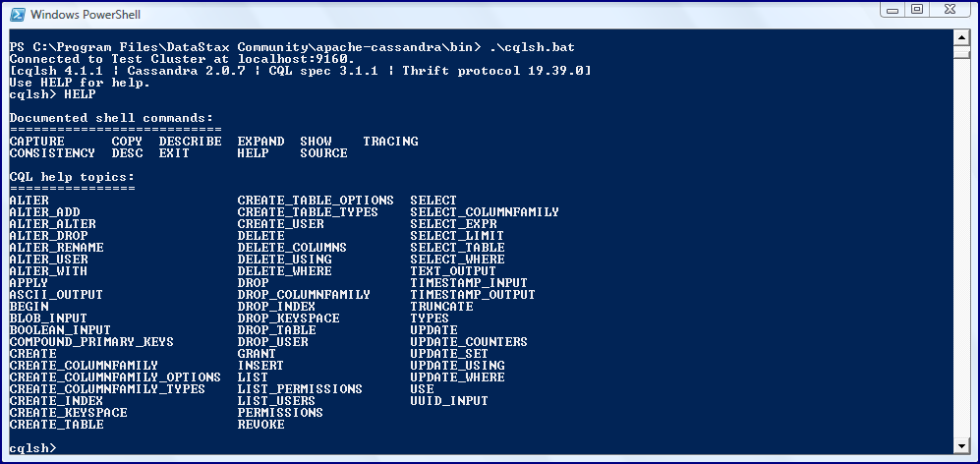Screen dimensions: 980x464
Task: Click the CONSISTENCY command text
Action: coord(52,153)
